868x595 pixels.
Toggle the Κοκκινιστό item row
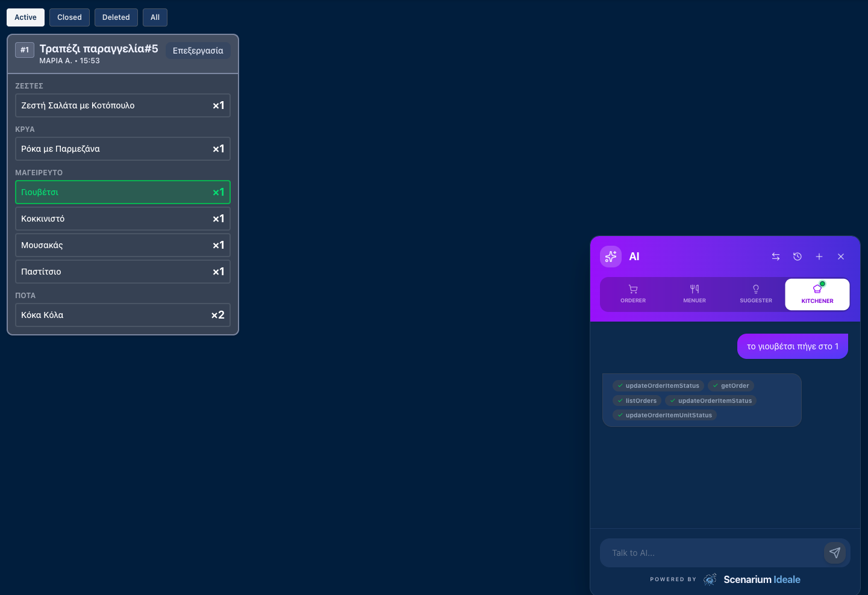pyautogui.click(x=123, y=219)
